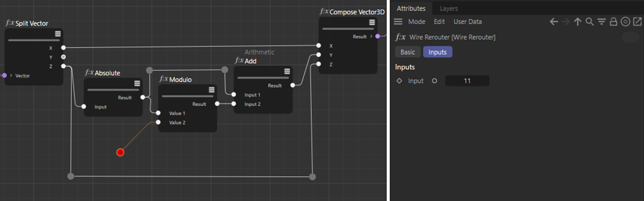The image size is (644, 201).
Task: Open the Attributes hamburger menu
Action: coord(398,22)
